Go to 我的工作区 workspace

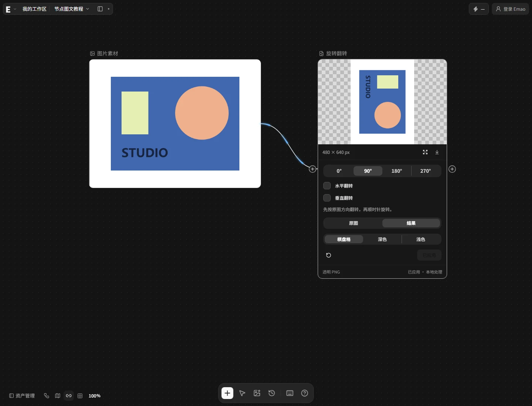point(34,9)
